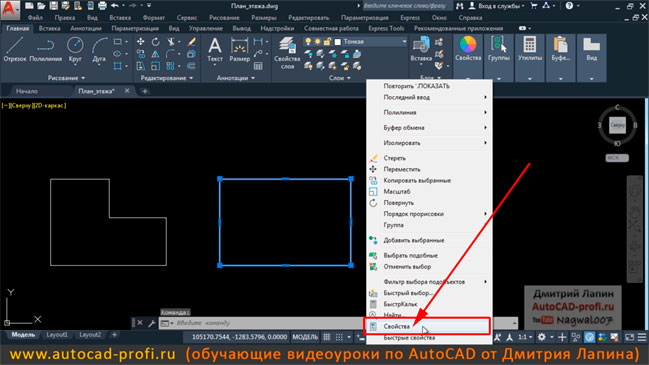649x365 pixels.
Task: Click the ViewCube Сверху face
Action: pos(617,125)
